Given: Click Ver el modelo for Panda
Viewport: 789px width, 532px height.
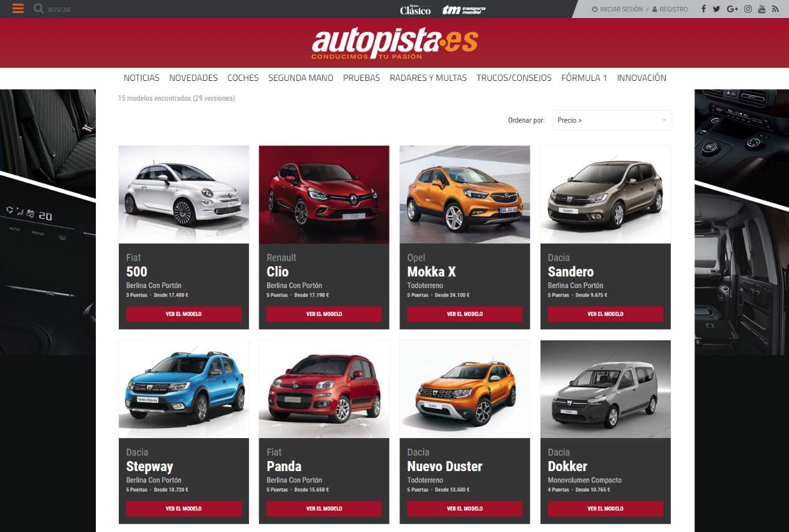Looking at the screenshot, I should 324,509.
